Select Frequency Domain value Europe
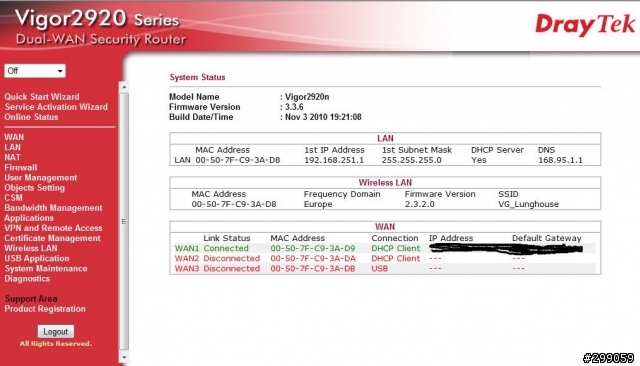Image resolution: width=640 pixels, height=366 pixels. (x=318, y=204)
